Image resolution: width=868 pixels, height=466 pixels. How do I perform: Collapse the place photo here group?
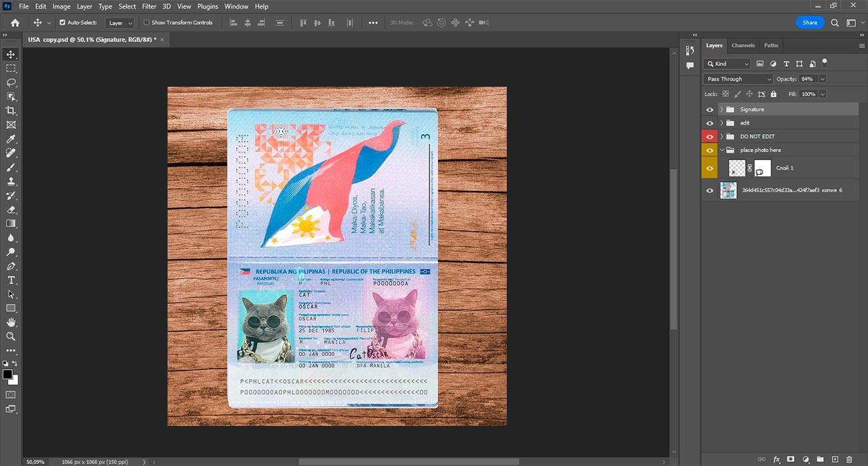coord(722,150)
